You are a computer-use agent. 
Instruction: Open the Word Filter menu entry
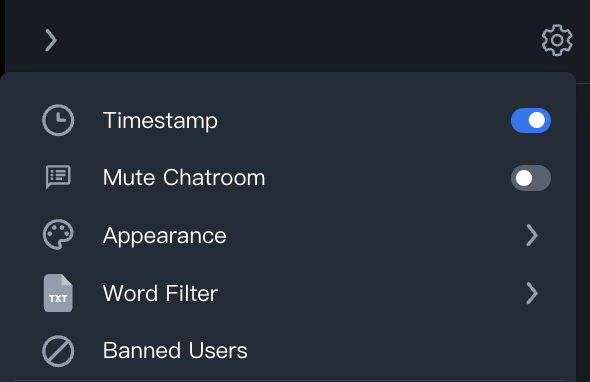click(x=289, y=293)
